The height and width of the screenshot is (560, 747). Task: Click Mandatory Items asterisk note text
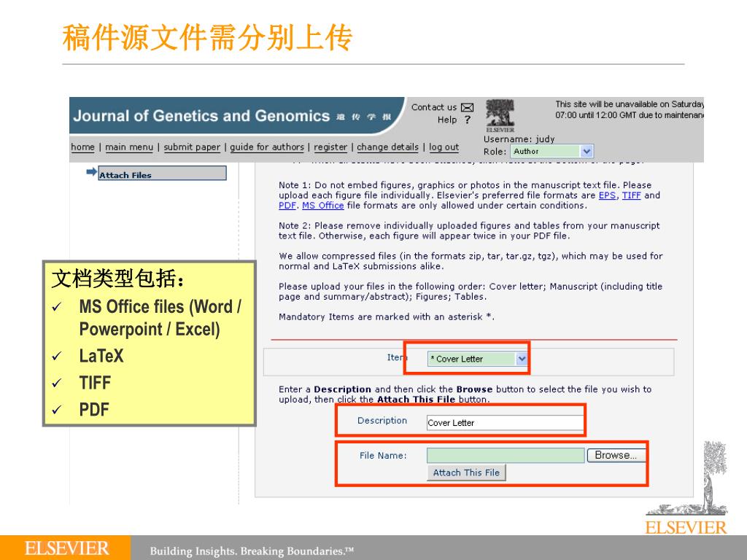387,316
